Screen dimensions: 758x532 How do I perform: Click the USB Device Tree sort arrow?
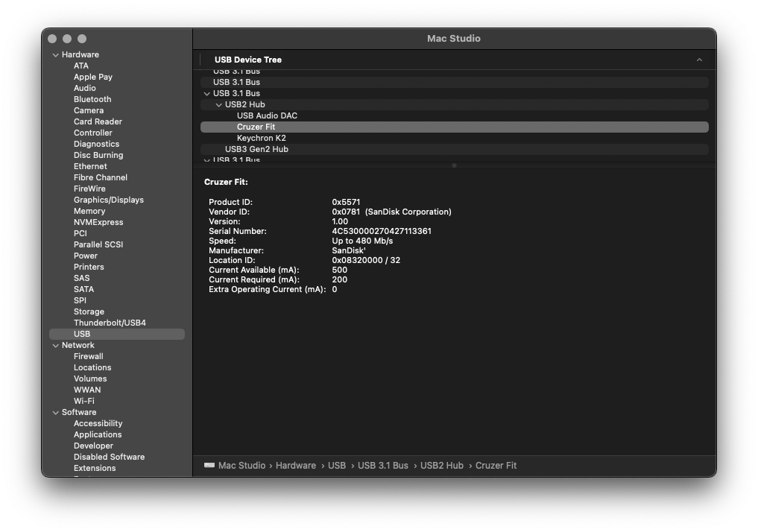pyautogui.click(x=699, y=60)
